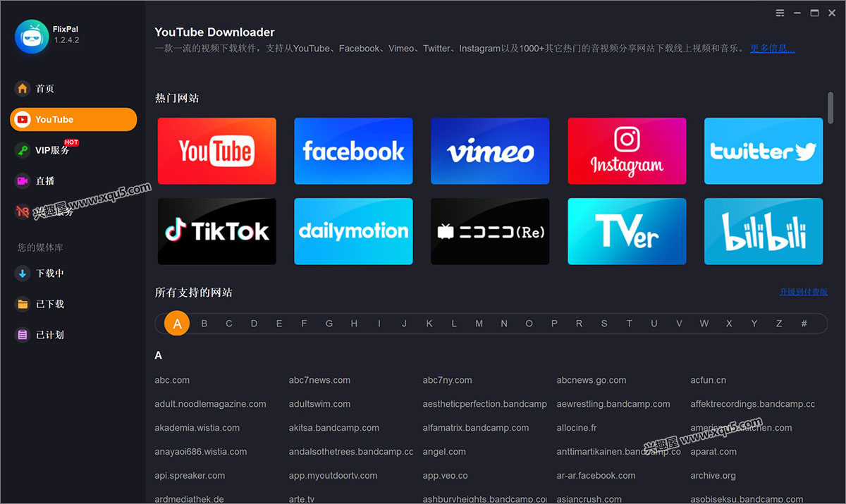Open abcnews.go.com site entry
846x504 pixels.
[591, 380]
